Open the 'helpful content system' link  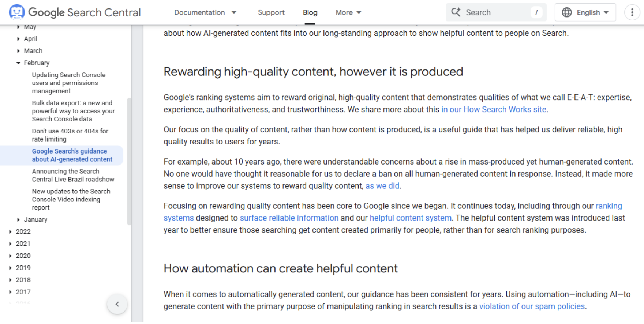pos(410,218)
